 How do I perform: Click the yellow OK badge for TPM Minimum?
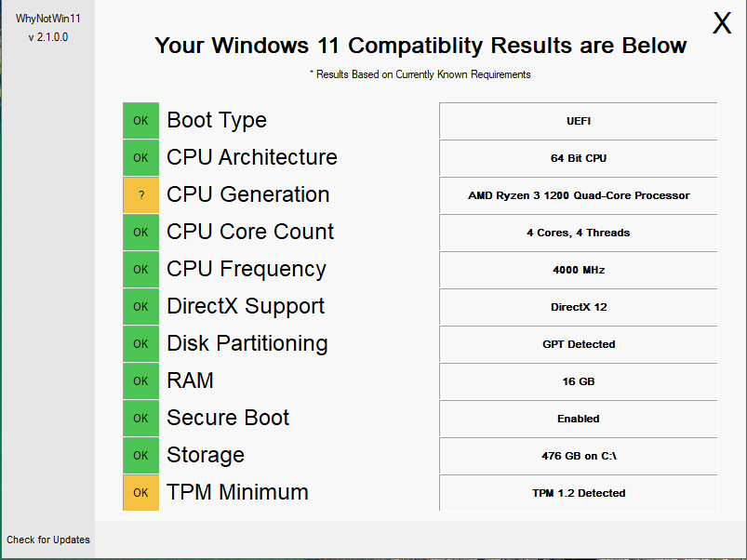[x=141, y=492]
